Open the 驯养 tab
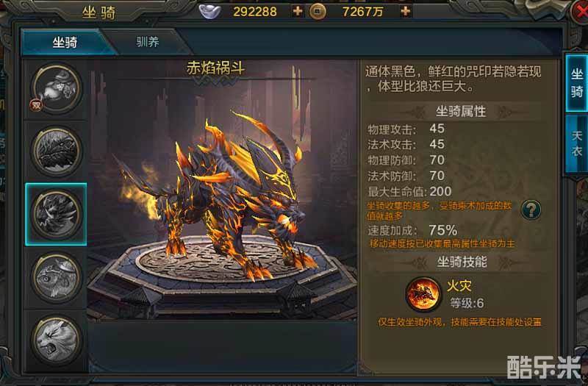This screenshot has height=386, width=588. (x=148, y=42)
